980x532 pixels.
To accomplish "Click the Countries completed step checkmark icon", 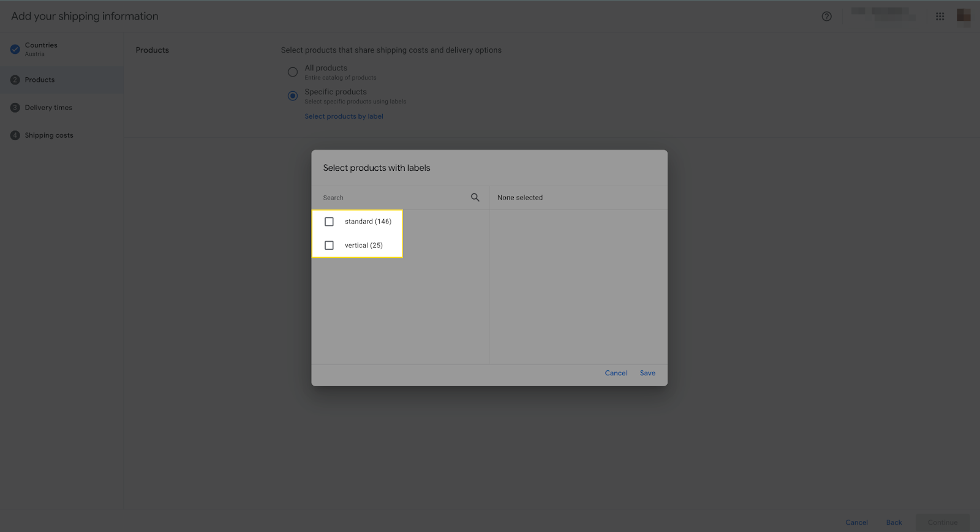I will point(15,50).
